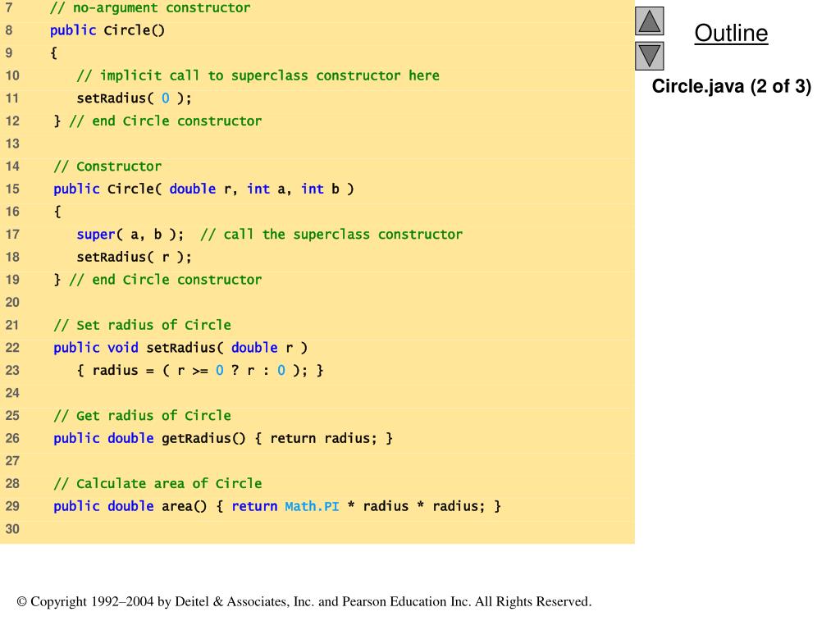Click '// call the superclass constructor' comment
Image resolution: width=840 pixels, height=630 pixels.
[x=331, y=235]
